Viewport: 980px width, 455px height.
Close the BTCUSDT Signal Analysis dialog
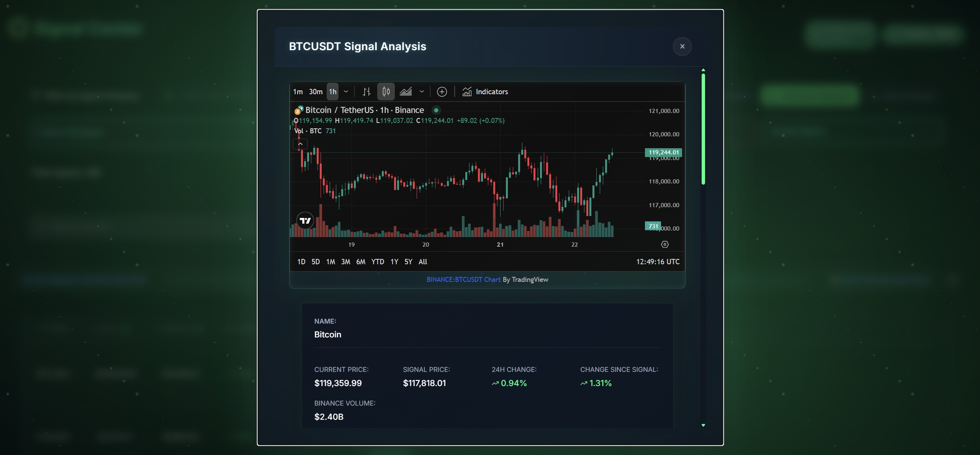pyautogui.click(x=682, y=46)
